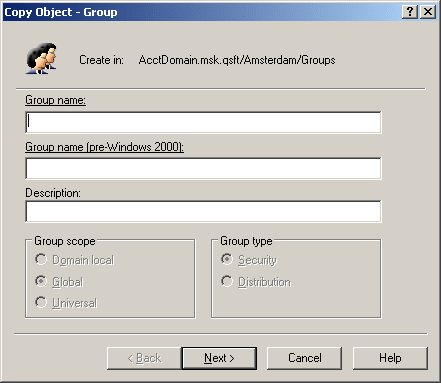Focus the Group name text field
Screen dimensions: 441x383
point(203,122)
